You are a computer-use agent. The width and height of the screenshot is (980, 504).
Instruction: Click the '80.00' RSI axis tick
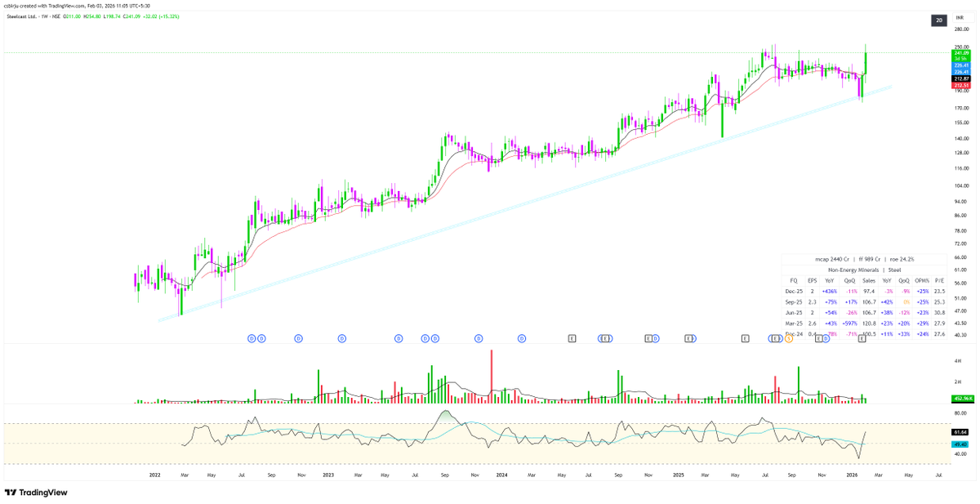click(959, 413)
